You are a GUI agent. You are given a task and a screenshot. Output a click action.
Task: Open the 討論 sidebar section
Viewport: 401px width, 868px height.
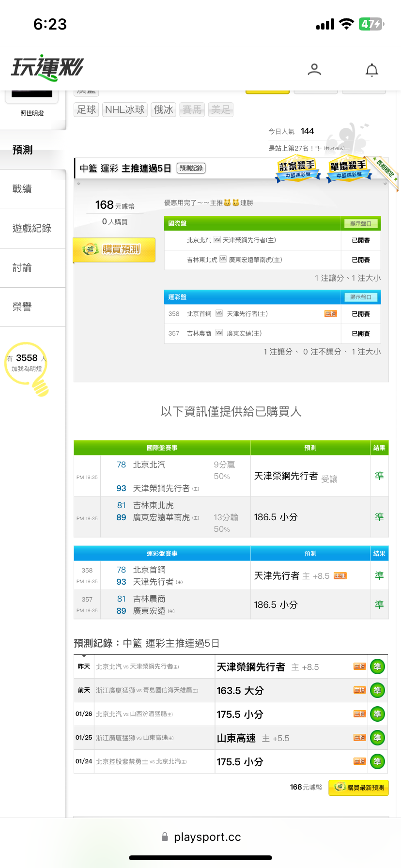point(22,267)
